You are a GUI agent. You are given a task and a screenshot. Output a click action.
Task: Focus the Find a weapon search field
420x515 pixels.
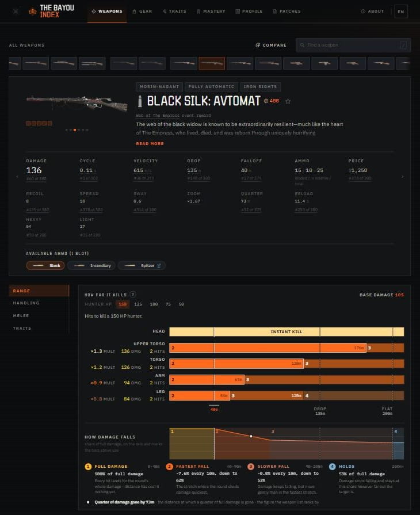pyautogui.click(x=353, y=45)
